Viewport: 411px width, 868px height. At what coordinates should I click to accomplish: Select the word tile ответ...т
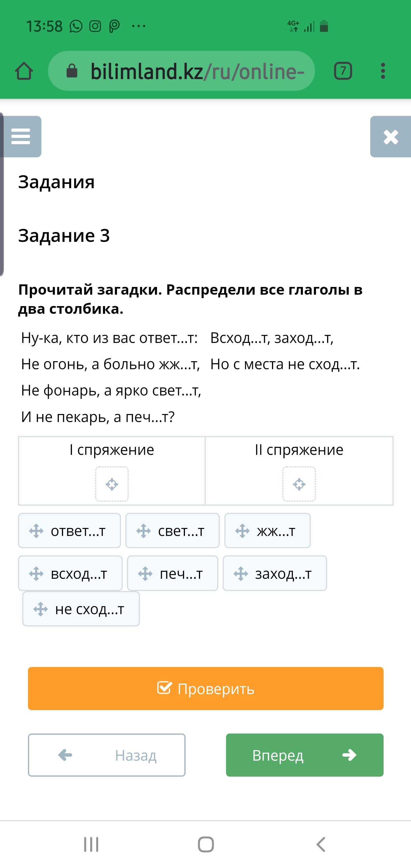pyautogui.click(x=70, y=531)
